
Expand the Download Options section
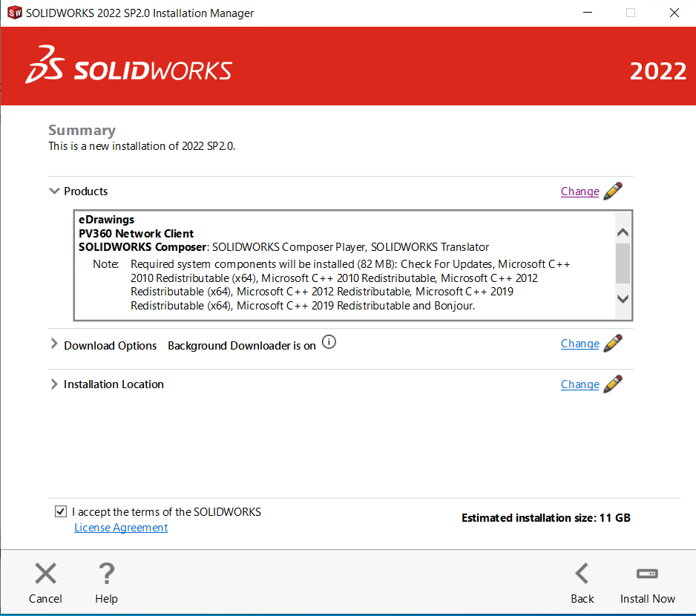[54, 345]
